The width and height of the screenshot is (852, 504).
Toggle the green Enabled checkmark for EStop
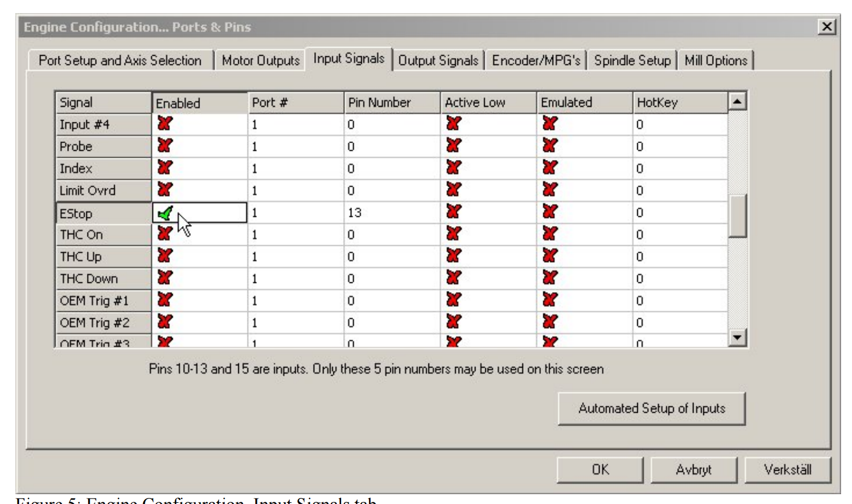(165, 213)
